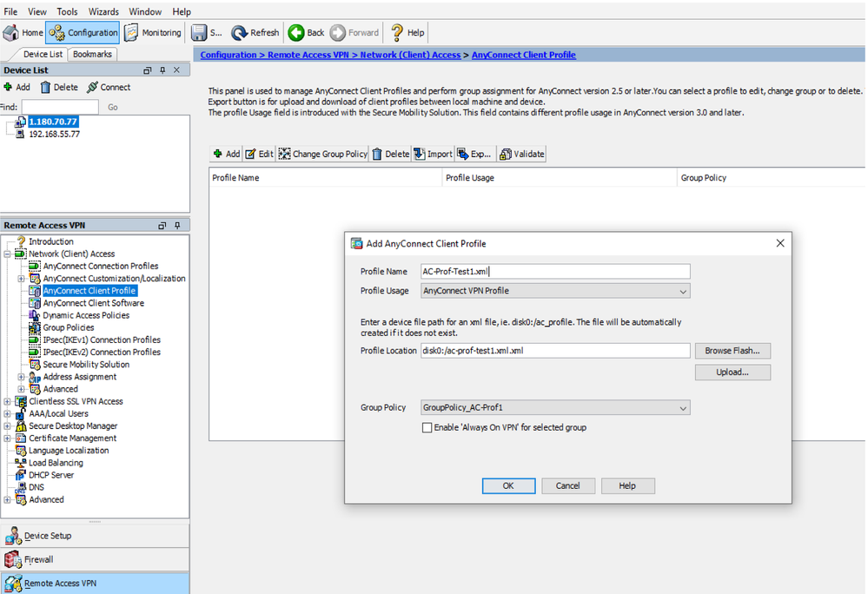Collapse the Network (Client) Access node
Viewport: 868px width, 594px height.
tap(7, 254)
